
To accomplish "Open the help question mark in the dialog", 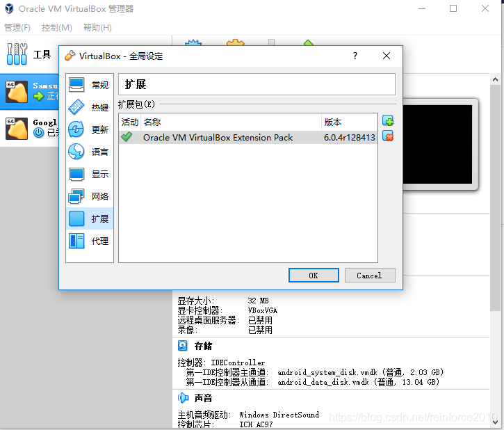I will 355,56.
